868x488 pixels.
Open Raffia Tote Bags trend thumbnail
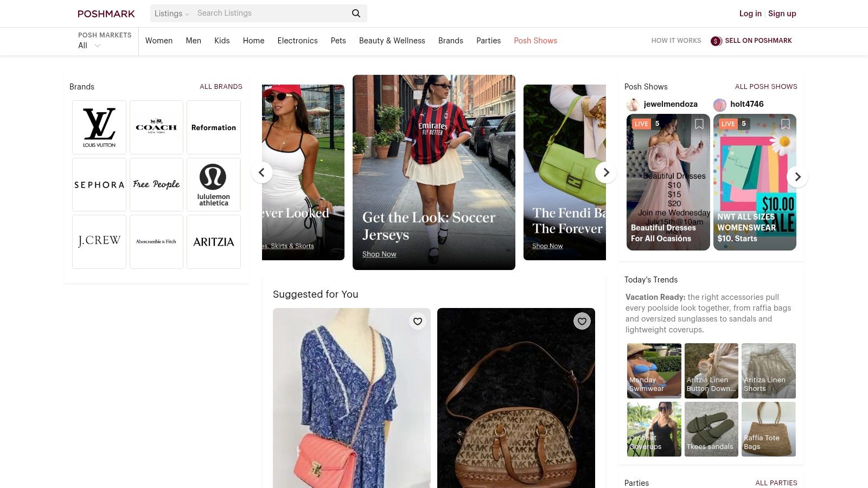pos(769,429)
